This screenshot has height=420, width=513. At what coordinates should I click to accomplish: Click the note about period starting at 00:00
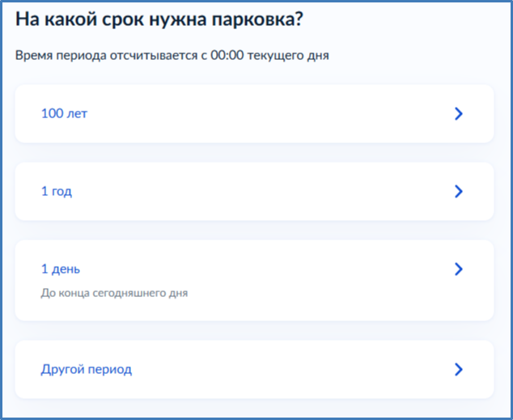(172, 56)
